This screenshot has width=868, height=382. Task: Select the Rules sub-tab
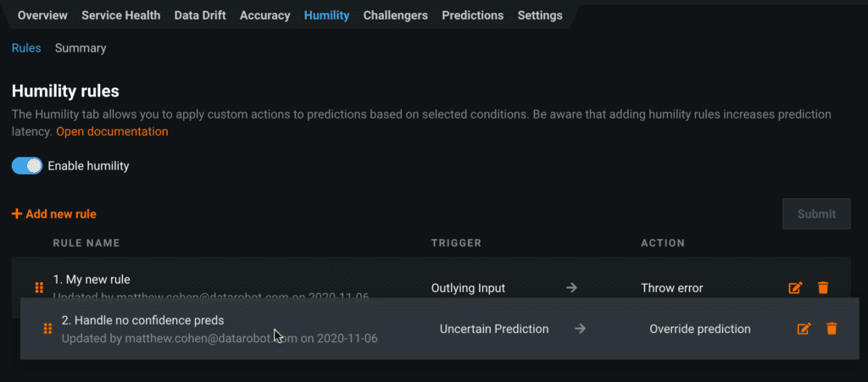26,48
